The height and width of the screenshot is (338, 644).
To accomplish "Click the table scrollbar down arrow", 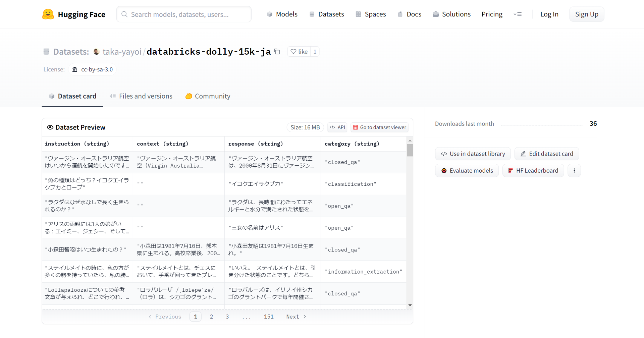I will coord(410,305).
